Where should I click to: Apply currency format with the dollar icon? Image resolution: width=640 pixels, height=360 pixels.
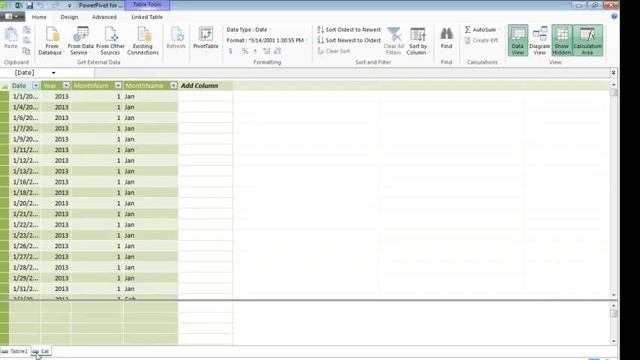coord(231,51)
